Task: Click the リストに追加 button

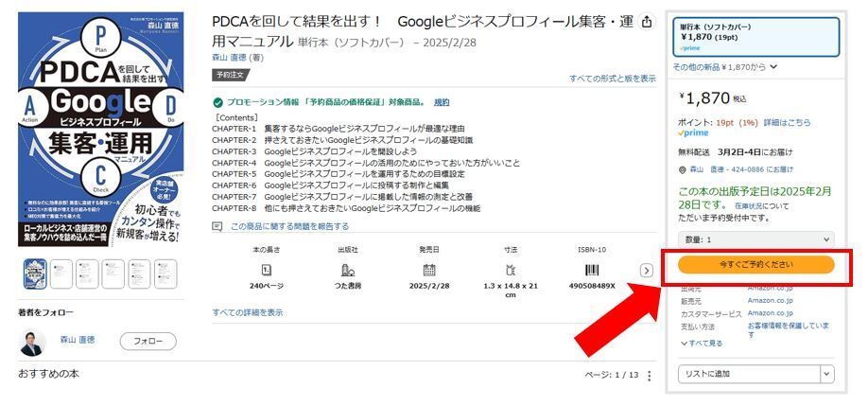Action: pos(749,374)
